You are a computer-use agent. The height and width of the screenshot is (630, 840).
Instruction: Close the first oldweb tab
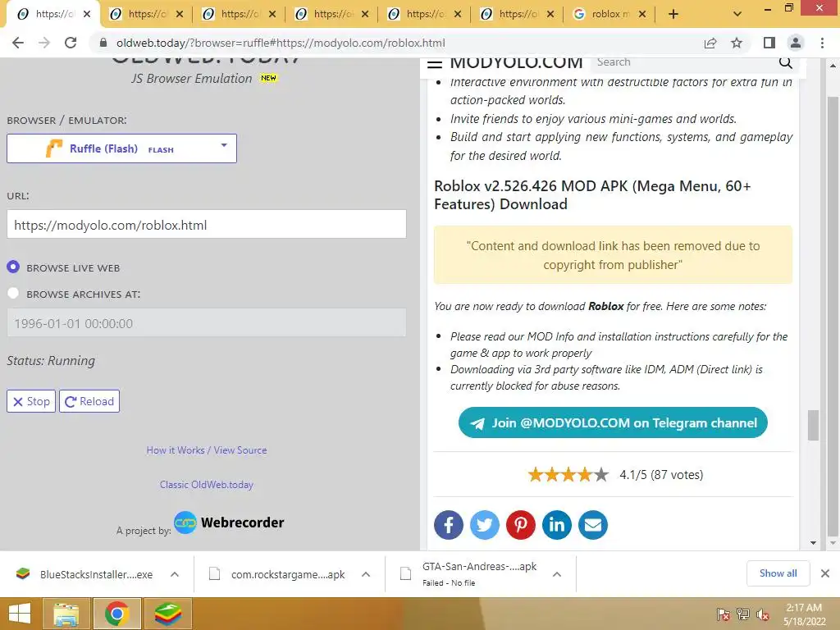(x=87, y=14)
